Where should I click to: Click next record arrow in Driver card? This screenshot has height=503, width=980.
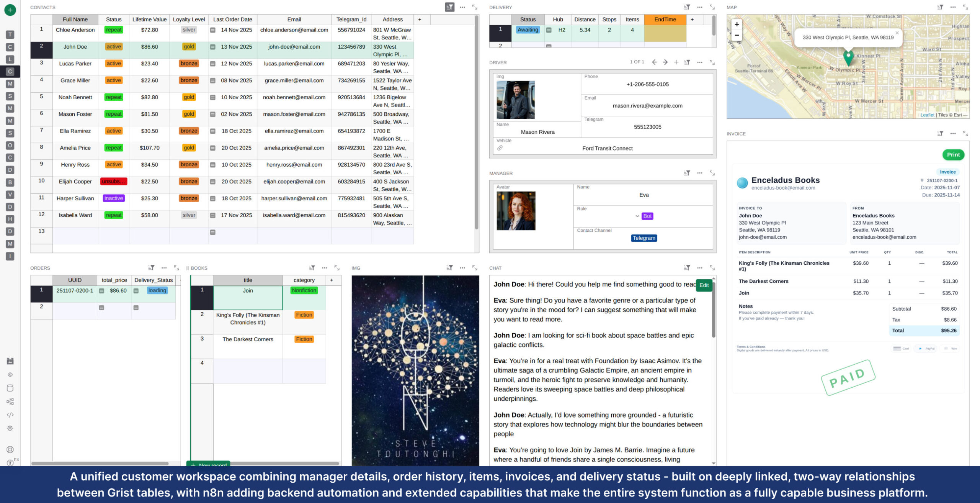pyautogui.click(x=665, y=62)
